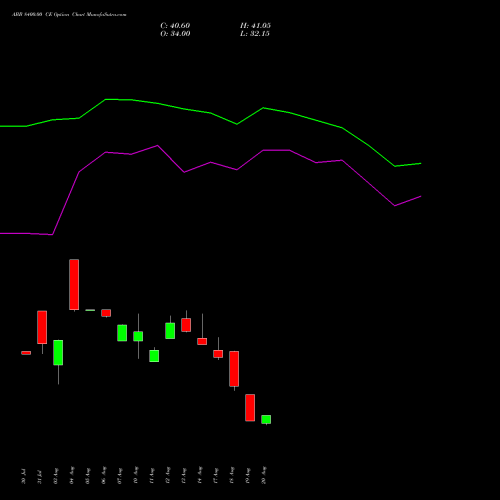Select the last green candle for 20 Aug
Image resolution: width=500 pixels, height=500 pixels.
click(x=266, y=420)
